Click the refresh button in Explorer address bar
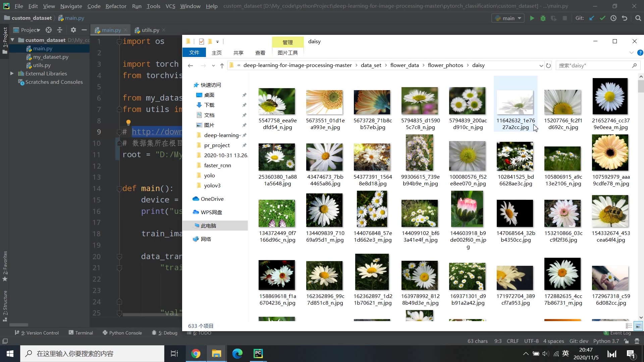644x362 pixels. [548, 66]
